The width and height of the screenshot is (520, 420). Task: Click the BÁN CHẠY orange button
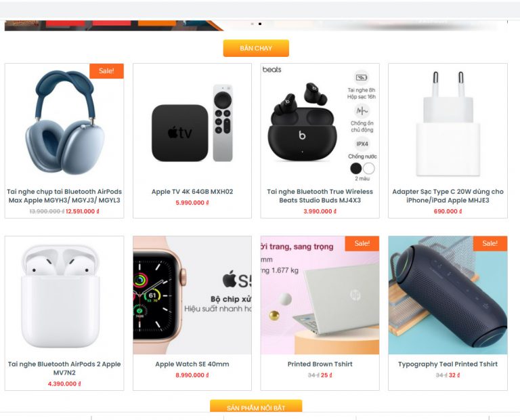click(x=256, y=48)
